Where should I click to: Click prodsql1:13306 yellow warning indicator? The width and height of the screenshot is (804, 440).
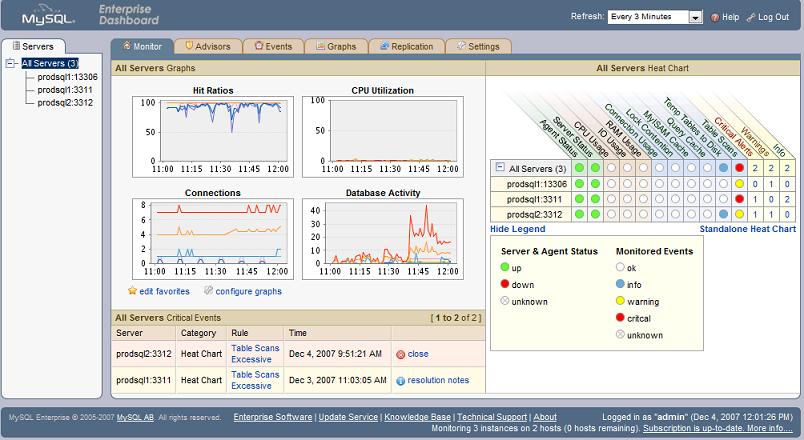click(739, 184)
